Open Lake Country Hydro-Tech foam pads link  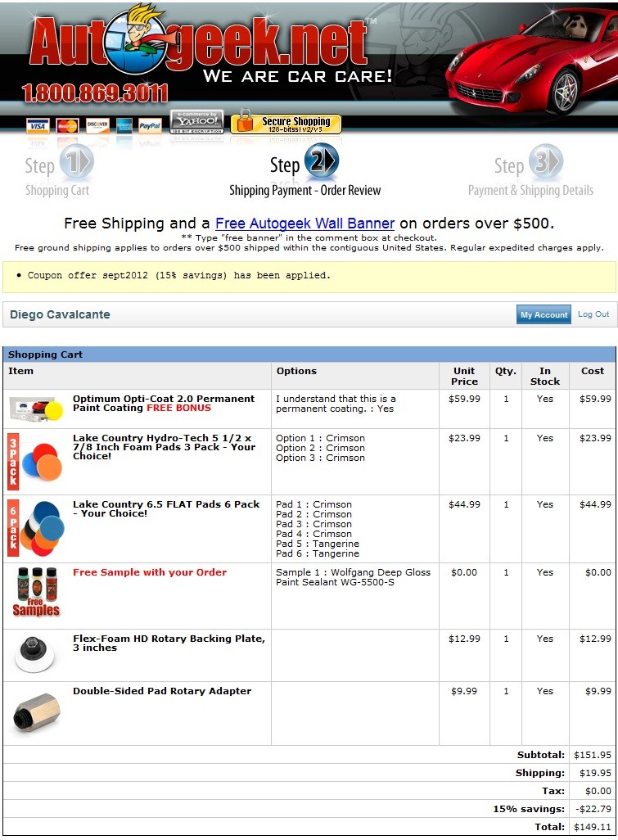tap(164, 447)
